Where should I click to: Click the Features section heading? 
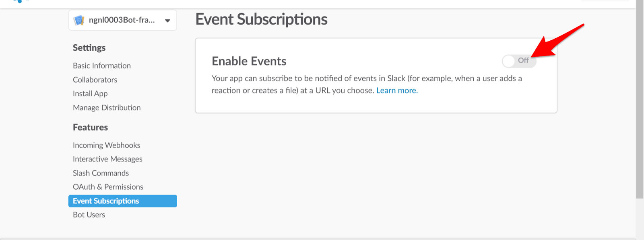pyautogui.click(x=90, y=127)
